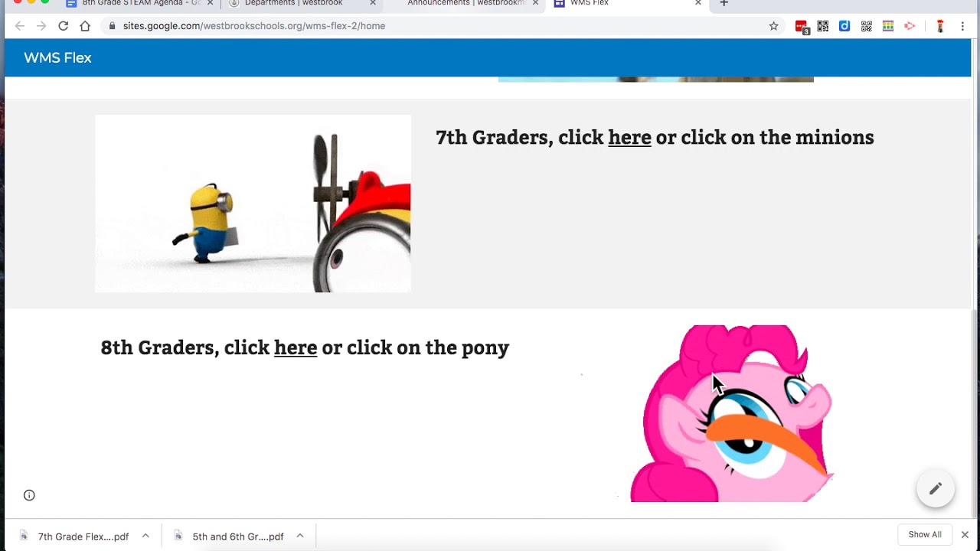Close the Departments tab
Screen dimensions: 980x551
point(373,3)
